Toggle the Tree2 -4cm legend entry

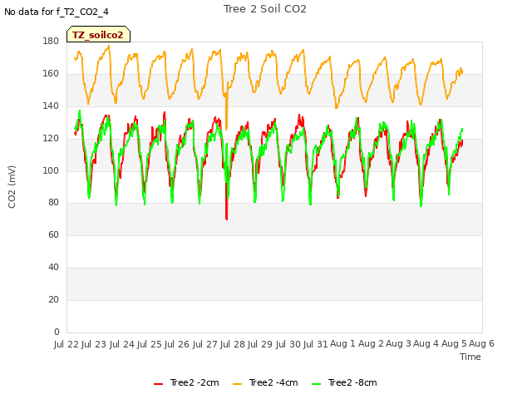(265, 382)
